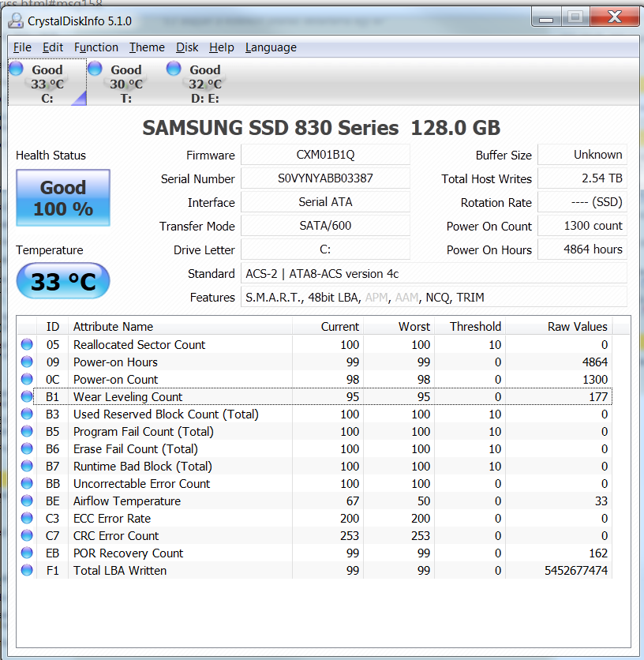Click the CrystalDiskInfo title bar icon

[x=16, y=21]
